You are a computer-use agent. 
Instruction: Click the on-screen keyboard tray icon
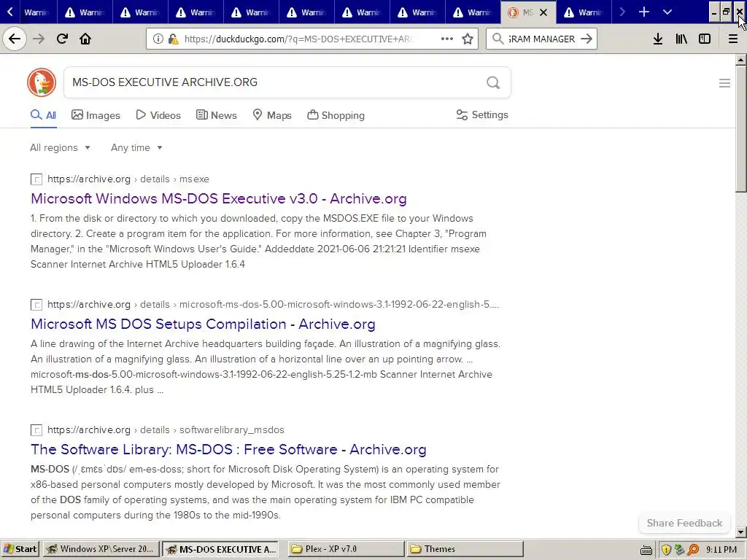pos(646,550)
